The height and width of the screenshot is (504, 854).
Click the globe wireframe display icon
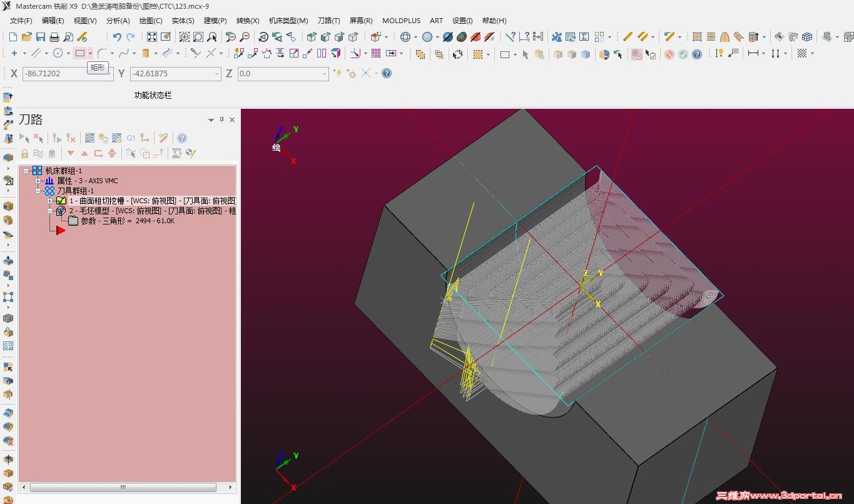(405, 37)
